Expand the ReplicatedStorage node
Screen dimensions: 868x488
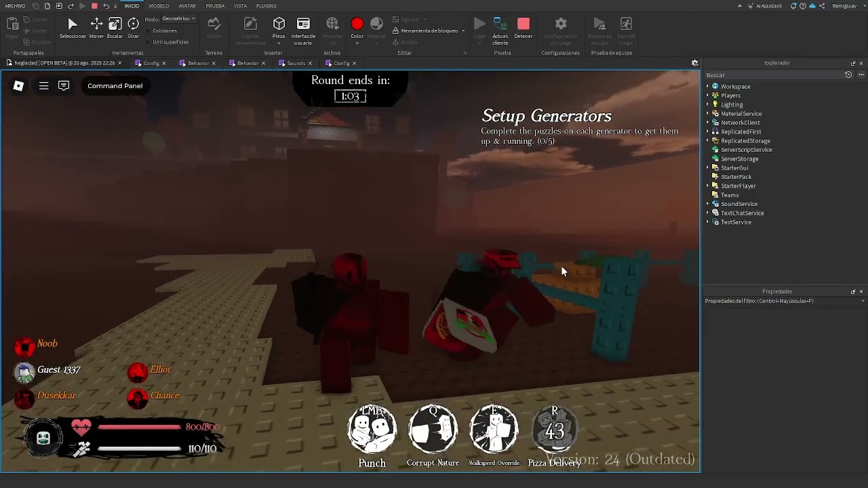pos(707,141)
